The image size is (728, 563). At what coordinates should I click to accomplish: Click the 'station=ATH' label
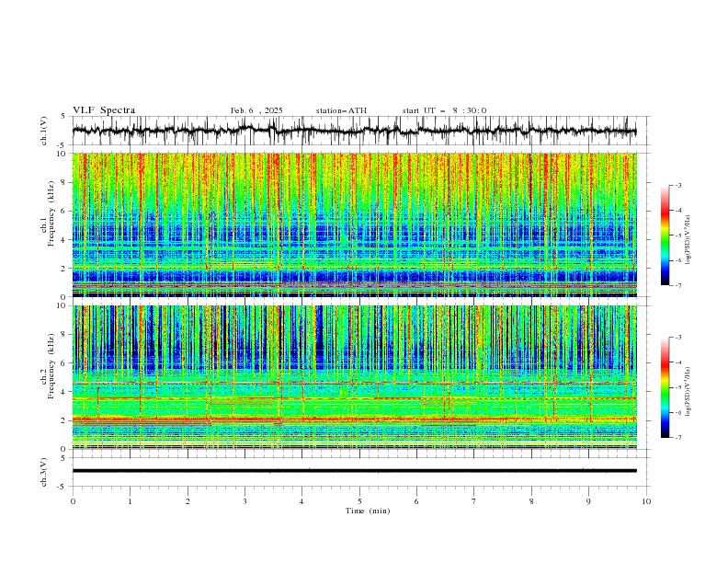(341, 110)
